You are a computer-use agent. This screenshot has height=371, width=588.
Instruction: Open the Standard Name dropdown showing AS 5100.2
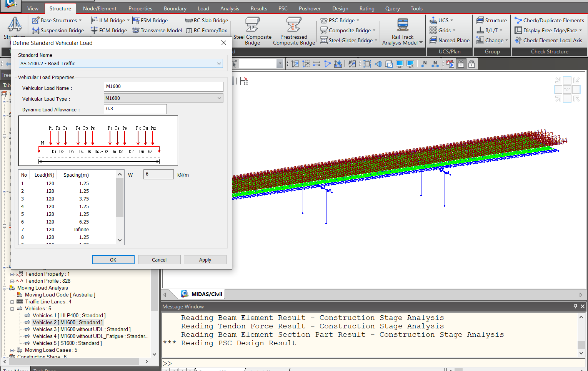click(219, 63)
